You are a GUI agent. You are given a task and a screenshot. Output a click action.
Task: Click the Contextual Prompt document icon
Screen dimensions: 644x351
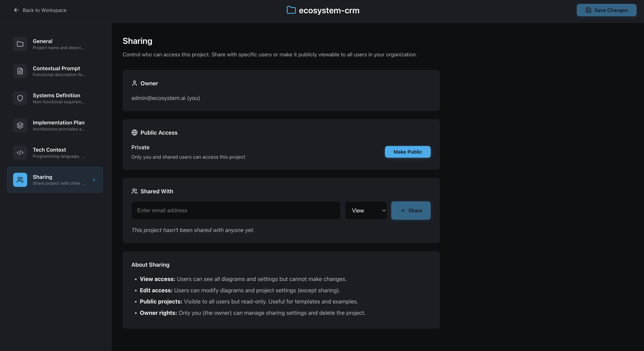[20, 71]
